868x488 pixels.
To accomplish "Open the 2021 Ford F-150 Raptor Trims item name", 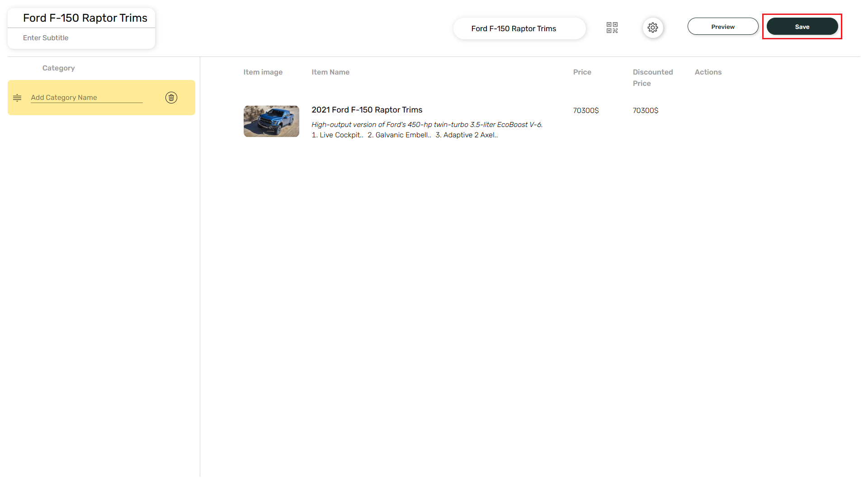I will 367,110.
